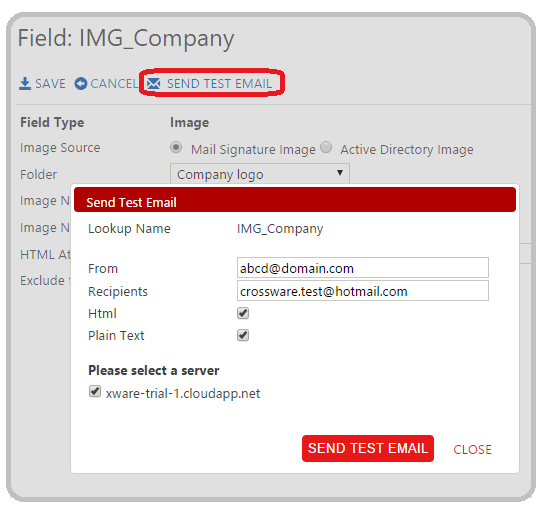Open the Company logo folder dropdown

pos(260,173)
